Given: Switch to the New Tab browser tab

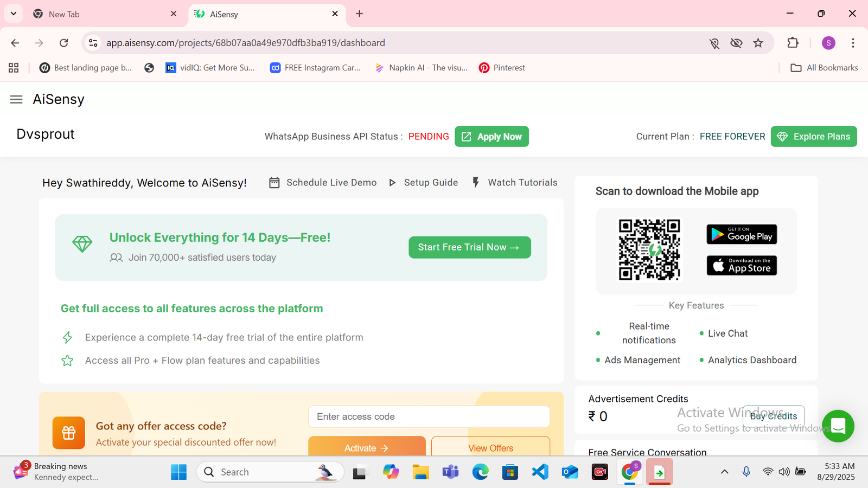Looking at the screenshot, I should point(98,14).
